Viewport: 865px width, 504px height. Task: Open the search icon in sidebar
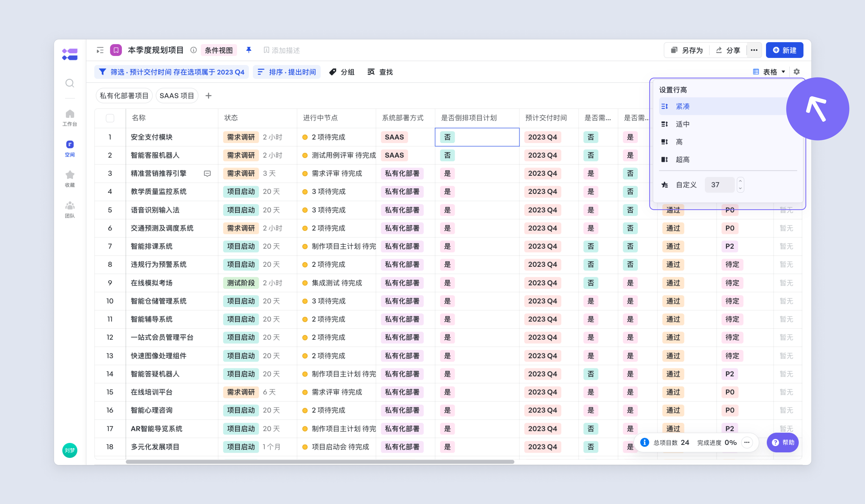[x=70, y=83]
